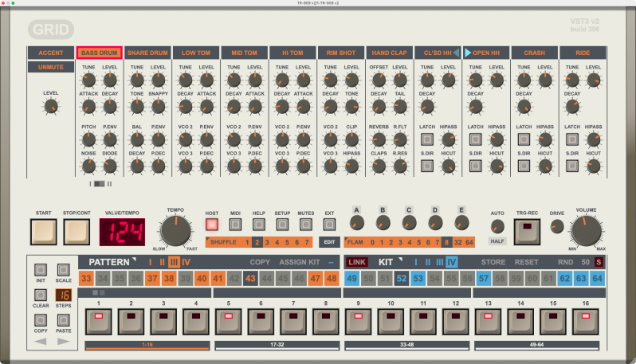Click the VOLUME knob
The height and width of the screenshot is (364, 636).
pyautogui.click(x=586, y=231)
